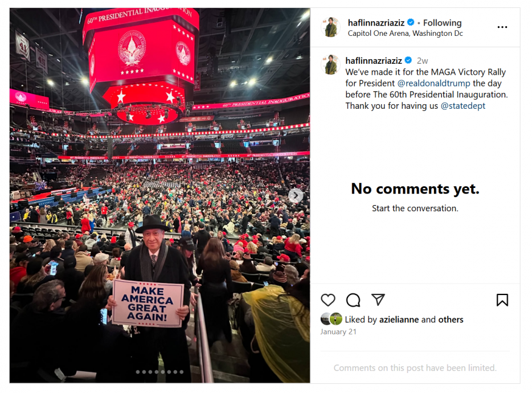This screenshot has width=532, height=393.
Task: Toggle the Following status button
Action: click(442, 23)
